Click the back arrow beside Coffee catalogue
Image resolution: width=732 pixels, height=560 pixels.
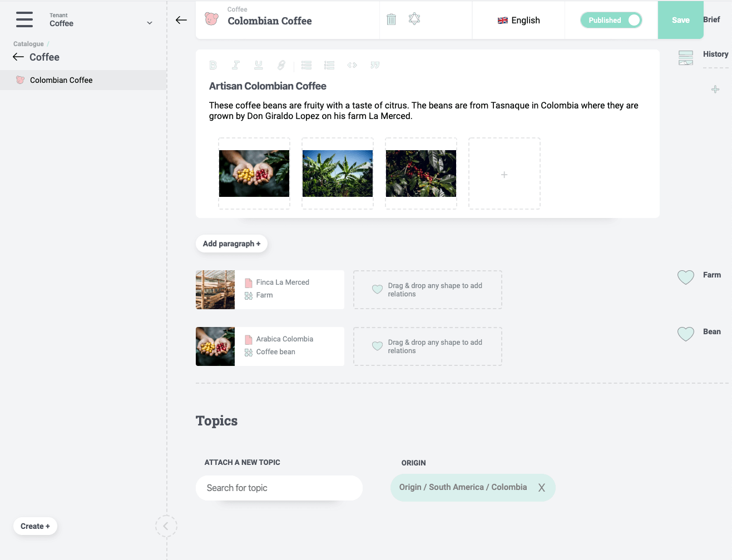pyautogui.click(x=18, y=57)
